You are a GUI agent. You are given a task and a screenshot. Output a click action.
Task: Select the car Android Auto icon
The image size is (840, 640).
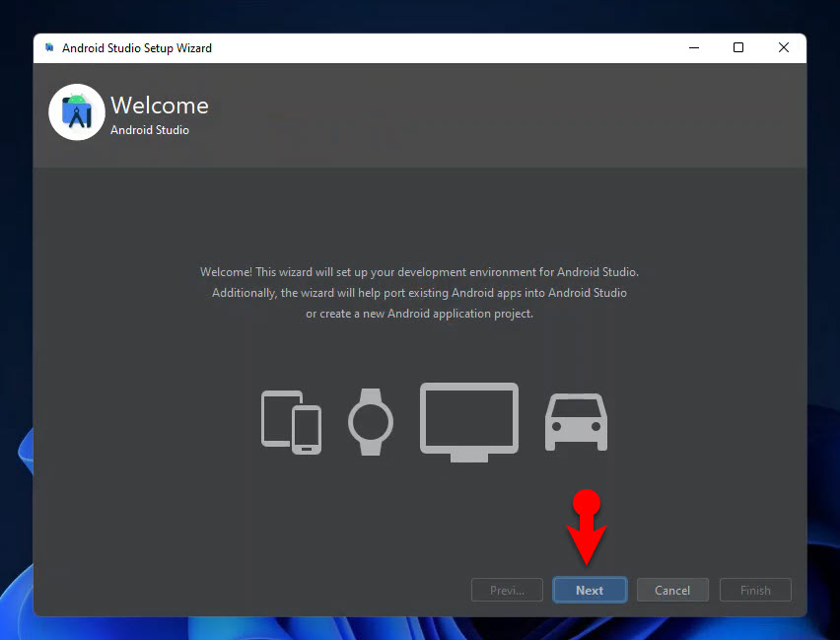576,422
